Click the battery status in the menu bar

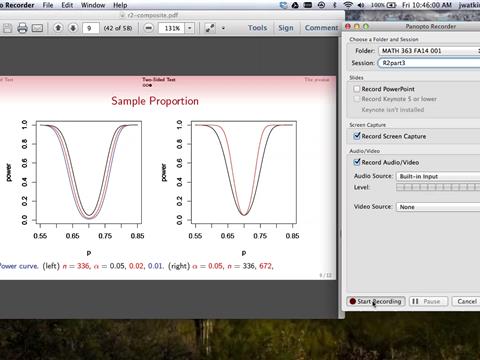[383, 5]
